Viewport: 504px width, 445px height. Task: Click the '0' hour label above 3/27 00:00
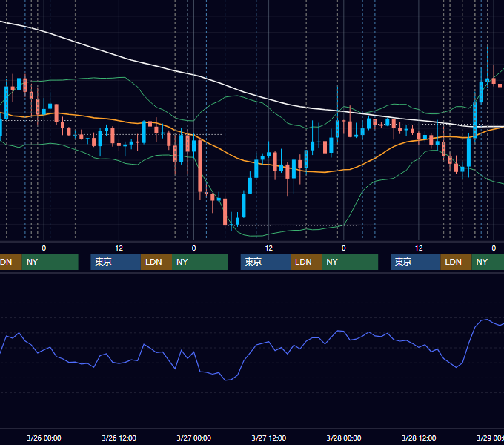[194, 248]
